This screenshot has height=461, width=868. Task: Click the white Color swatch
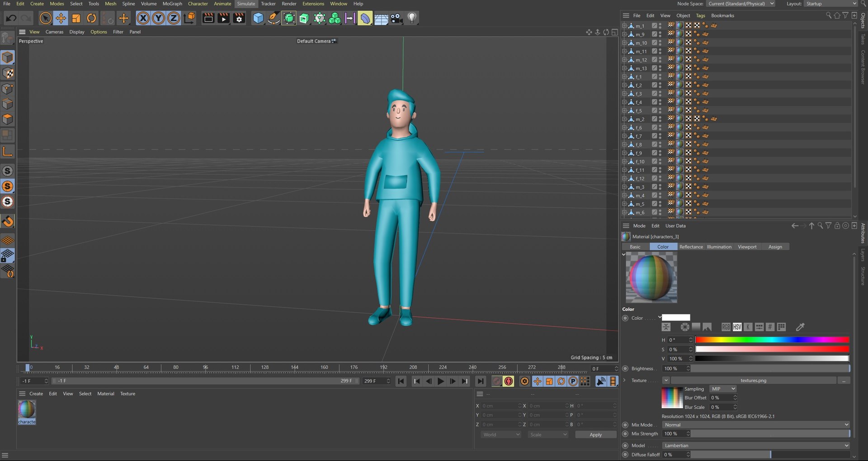[x=676, y=318]
